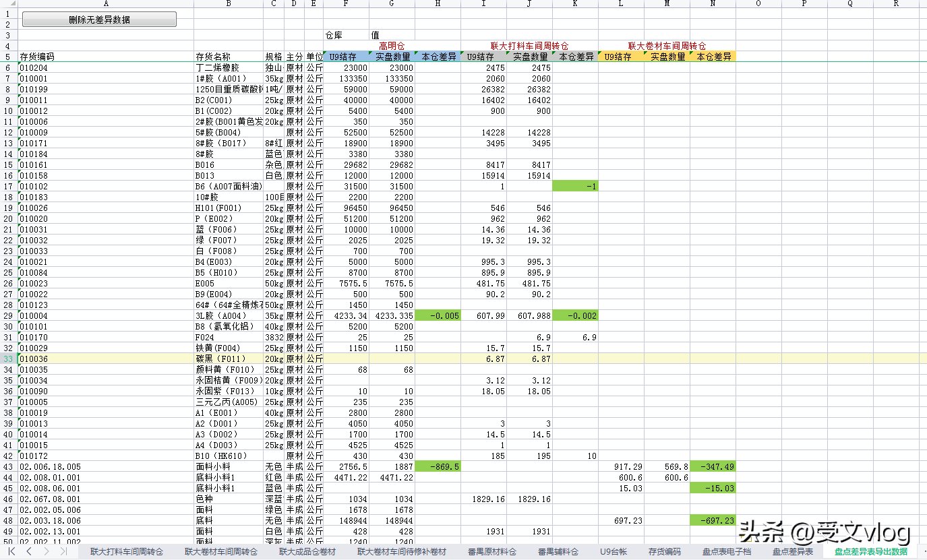Select the 丁二烯橡胶 name cell
The width and height of the screenshot is (927, 560).
(229, 67)
